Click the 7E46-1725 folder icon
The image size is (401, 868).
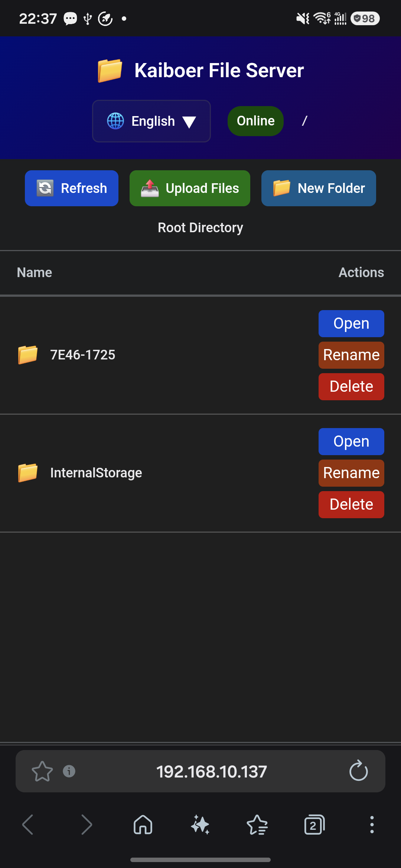coord(28,355)
